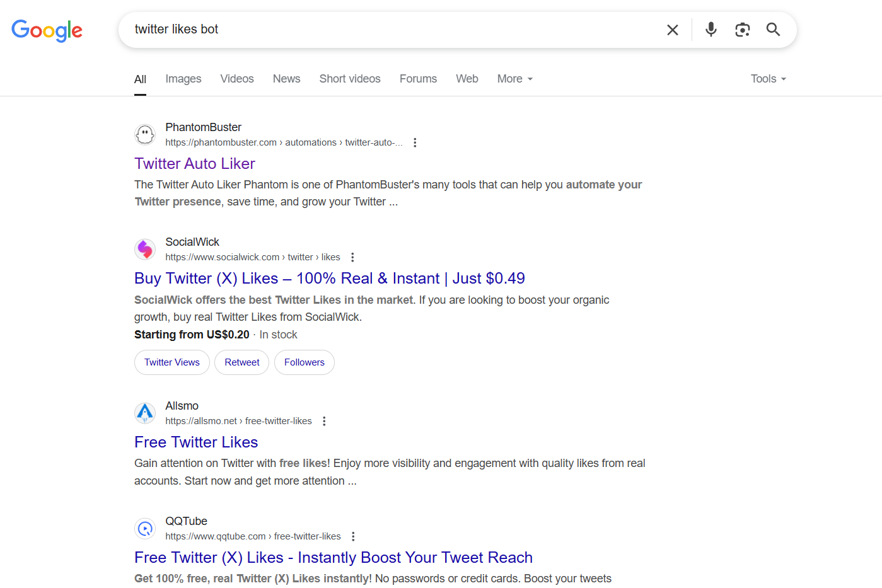The image size is (882, 588).
Task: Click the qqtube.com URL breadcrumb
Action: coord(253,536)
